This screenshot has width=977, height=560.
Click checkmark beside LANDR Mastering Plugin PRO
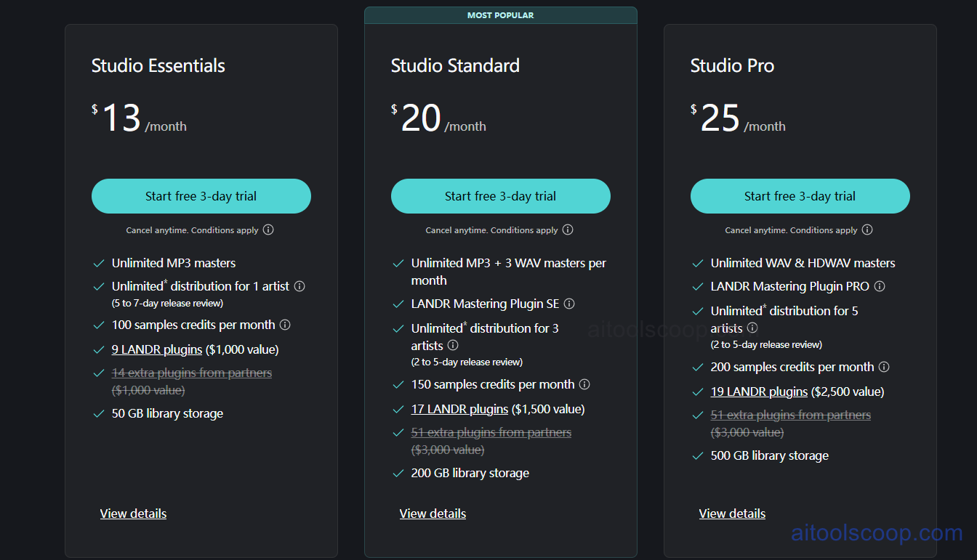698,286
